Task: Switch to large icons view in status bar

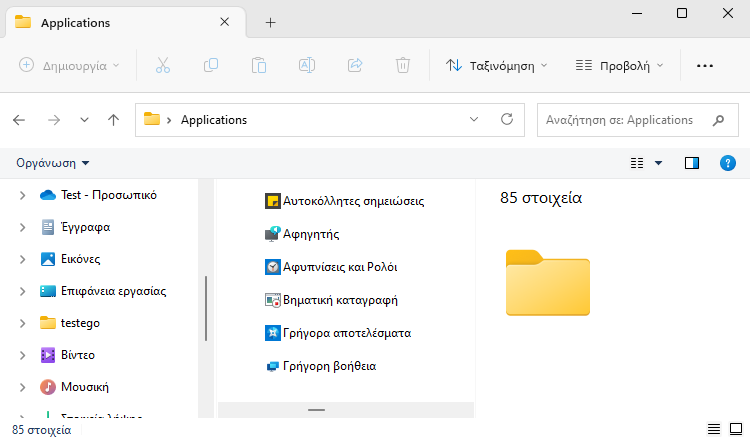Action: click(736, 429)
